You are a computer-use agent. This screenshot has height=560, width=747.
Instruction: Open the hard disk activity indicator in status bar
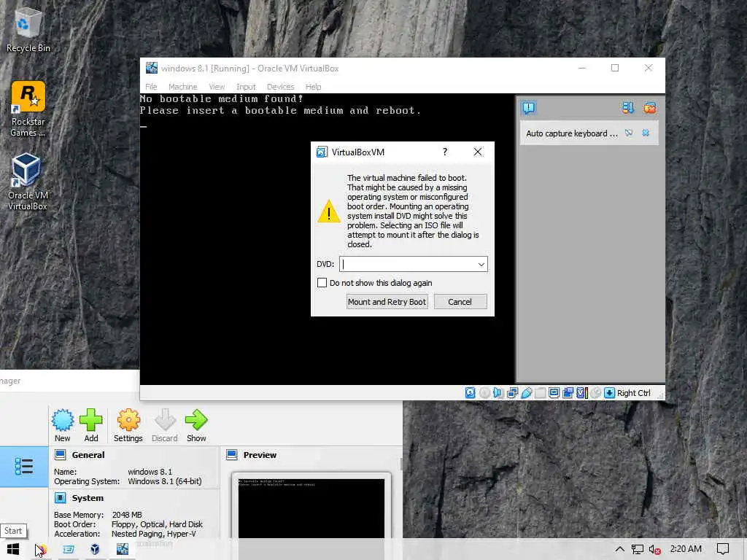tap(471, 393)
